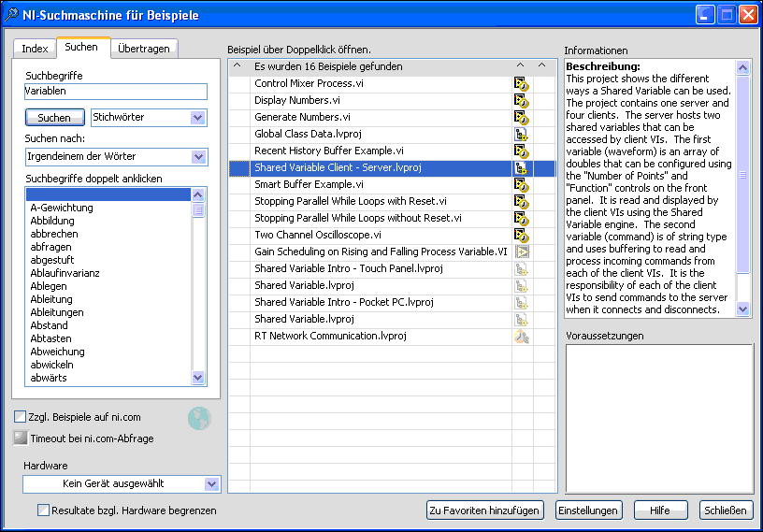Image resolution: width=763 pixels, height=532 pixels.
Task: Click VI icon beside Generate Numbers.vi
Action: click(521, 117)
